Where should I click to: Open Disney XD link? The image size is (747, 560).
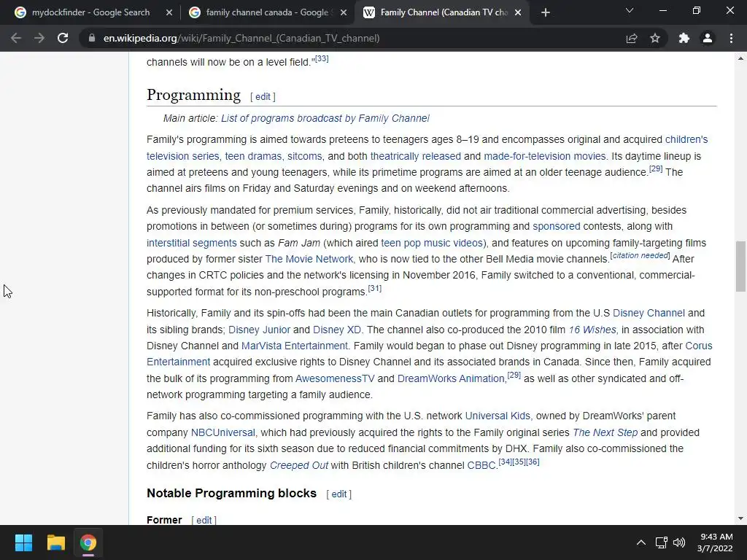(337, 330)
